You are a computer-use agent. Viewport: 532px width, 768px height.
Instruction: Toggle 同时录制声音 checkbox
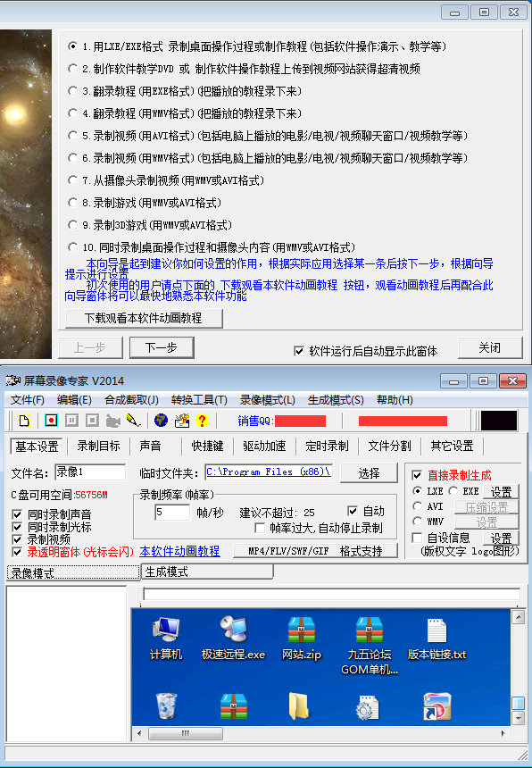click(x=17, y=514)
